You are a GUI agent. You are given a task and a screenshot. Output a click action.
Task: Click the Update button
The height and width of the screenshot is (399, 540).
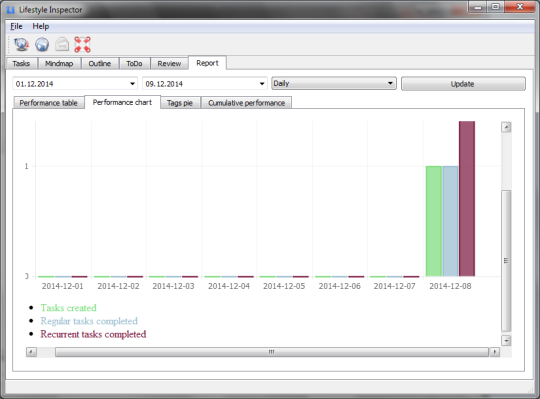click(463, 84)
